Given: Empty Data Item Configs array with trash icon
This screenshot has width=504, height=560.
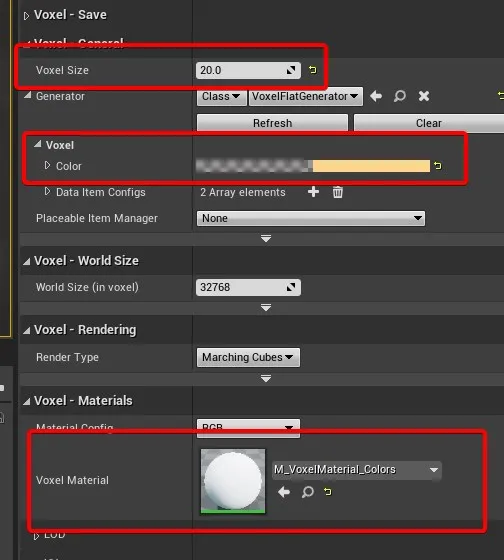Looking at the screenshot, I should pyautogui.click(x=338, y=192).
